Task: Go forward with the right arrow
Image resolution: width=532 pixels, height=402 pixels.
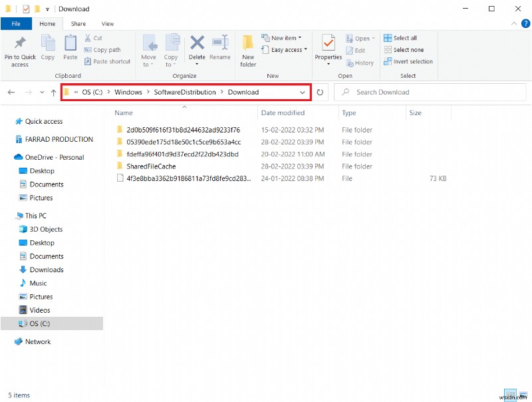Action: click(x=29, y=92)
